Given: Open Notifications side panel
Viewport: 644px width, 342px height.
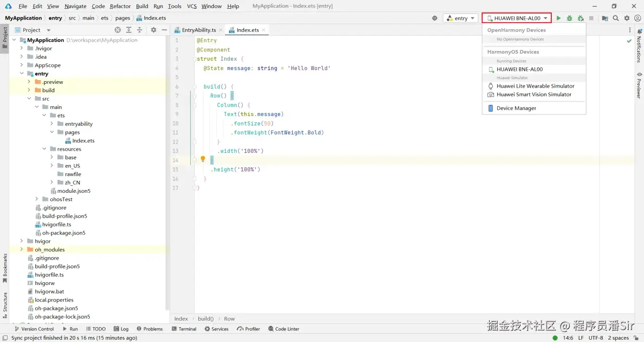Looking at the screenshot, I should [x=639, y=46].
